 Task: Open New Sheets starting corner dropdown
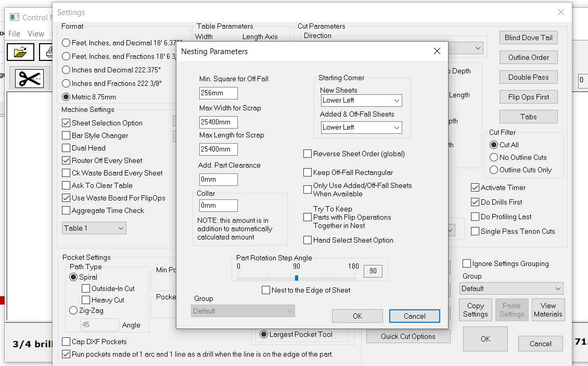point(361,100)
